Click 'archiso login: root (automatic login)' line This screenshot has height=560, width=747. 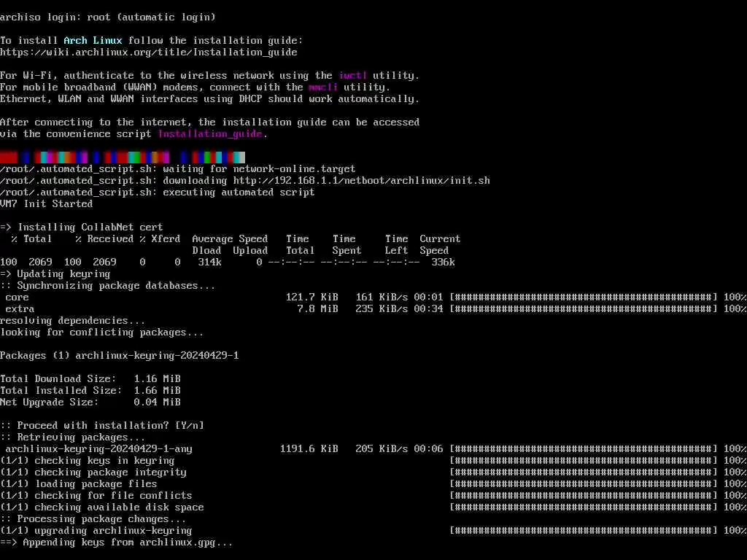(x=108, y=17)
